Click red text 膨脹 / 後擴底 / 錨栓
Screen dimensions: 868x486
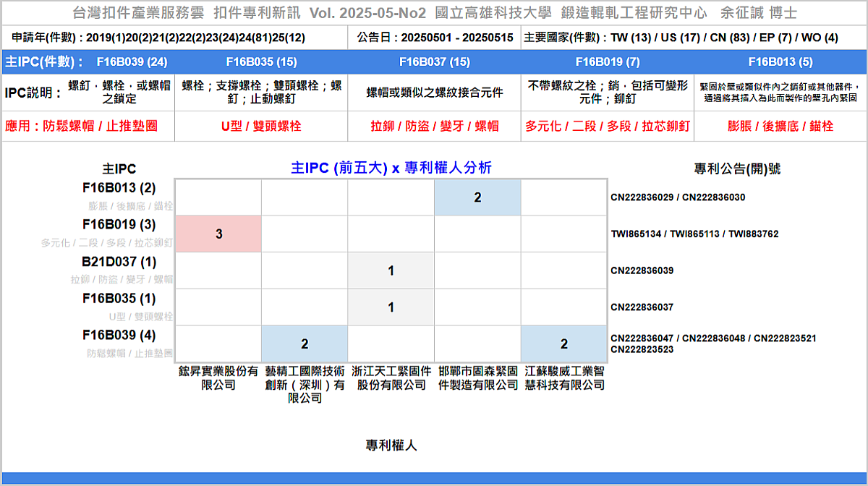tap(780, 127)
